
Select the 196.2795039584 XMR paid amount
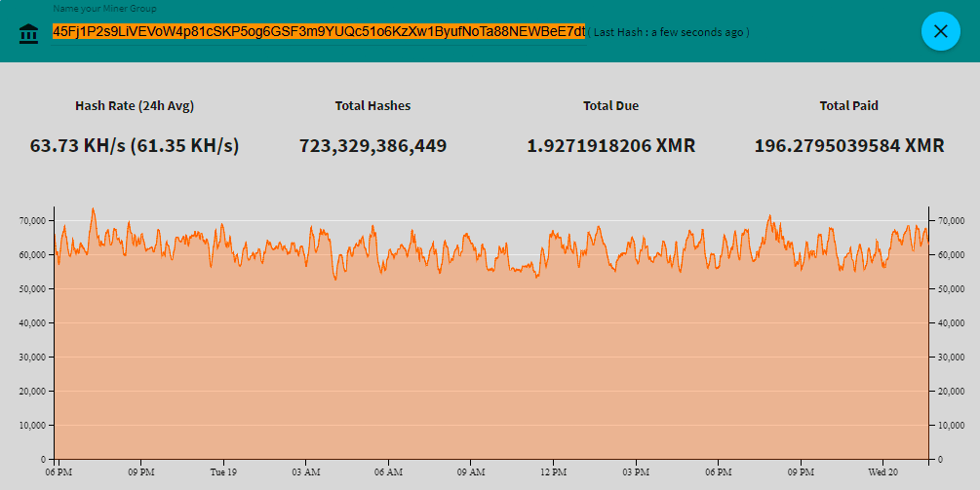pyautogui.click(x=849, y=146)
